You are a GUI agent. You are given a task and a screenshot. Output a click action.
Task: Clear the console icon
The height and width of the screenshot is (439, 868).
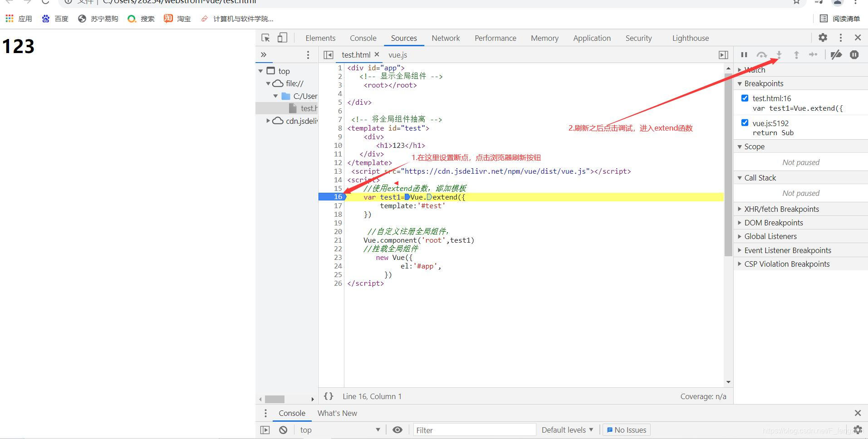(x=283, y=430)
